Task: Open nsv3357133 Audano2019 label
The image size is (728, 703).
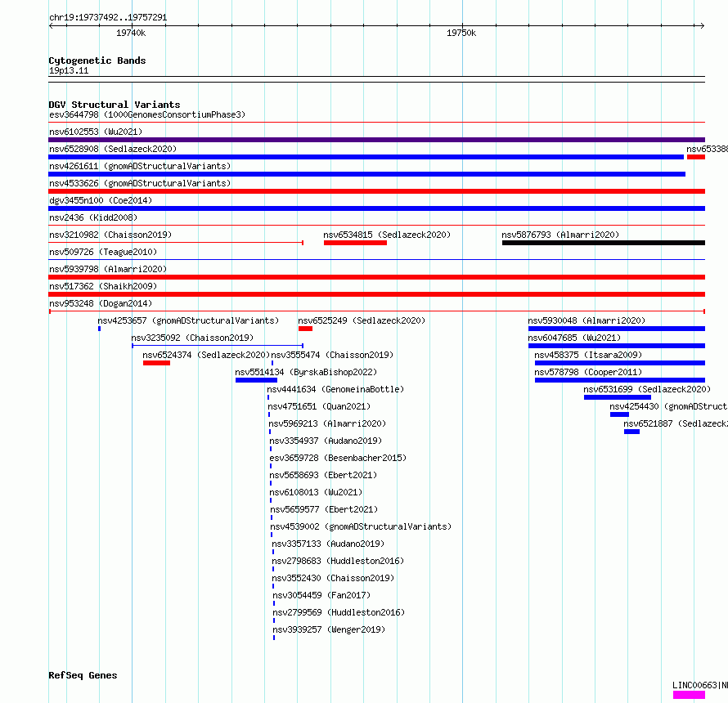Action: point(328,544)
